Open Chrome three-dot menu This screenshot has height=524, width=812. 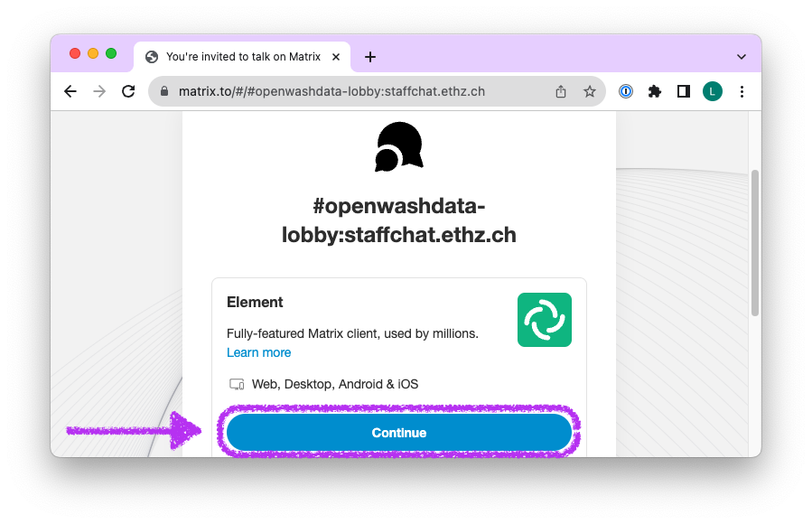pyautogui.click(x=742, y=91)
